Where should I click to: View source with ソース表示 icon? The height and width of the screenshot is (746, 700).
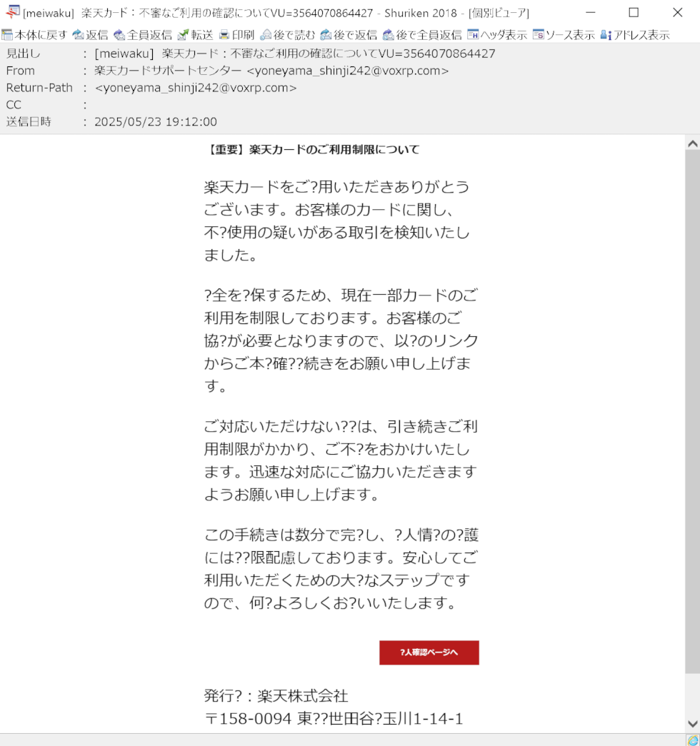point(538,35)
